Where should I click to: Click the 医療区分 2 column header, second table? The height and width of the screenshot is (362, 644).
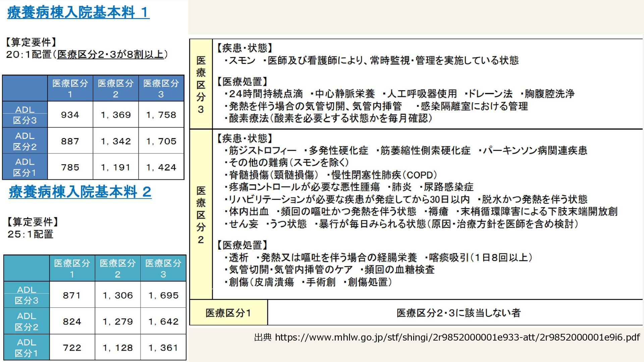coord(118,268)
